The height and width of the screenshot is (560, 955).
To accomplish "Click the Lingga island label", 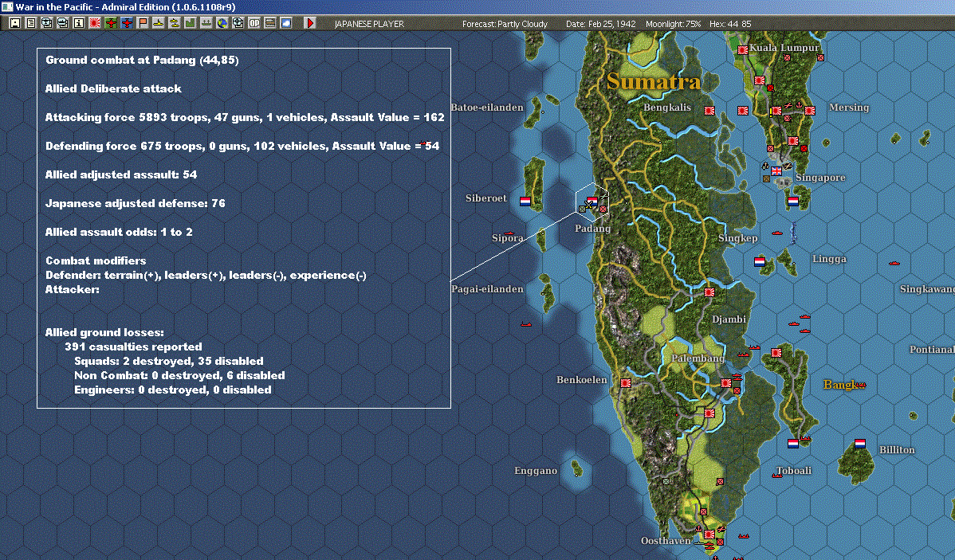I will pyautogui.click(x=829, y=259).
